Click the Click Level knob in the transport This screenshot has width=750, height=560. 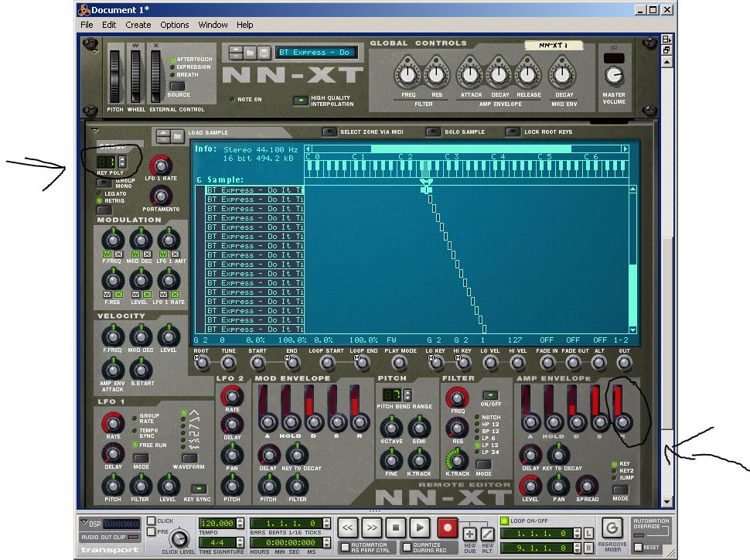(179, 539)
